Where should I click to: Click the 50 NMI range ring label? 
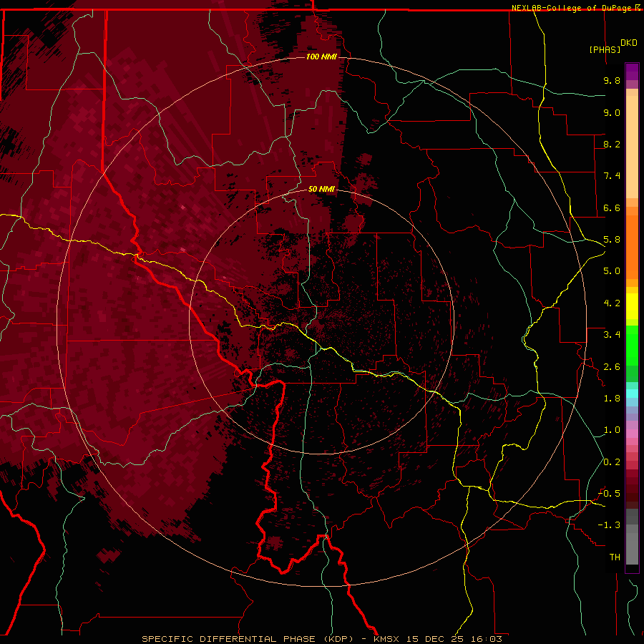tap(321, 189)
